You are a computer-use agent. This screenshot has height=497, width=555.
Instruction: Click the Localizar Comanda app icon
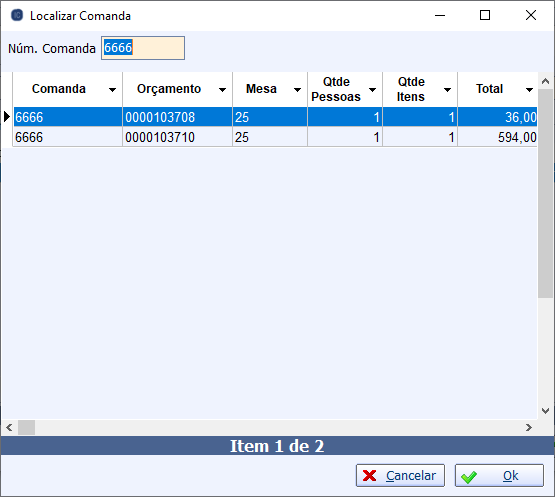[17, 15]
